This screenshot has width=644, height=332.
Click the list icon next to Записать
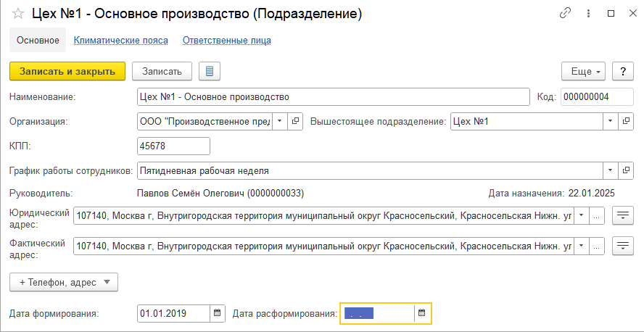(x=210, y=72)
